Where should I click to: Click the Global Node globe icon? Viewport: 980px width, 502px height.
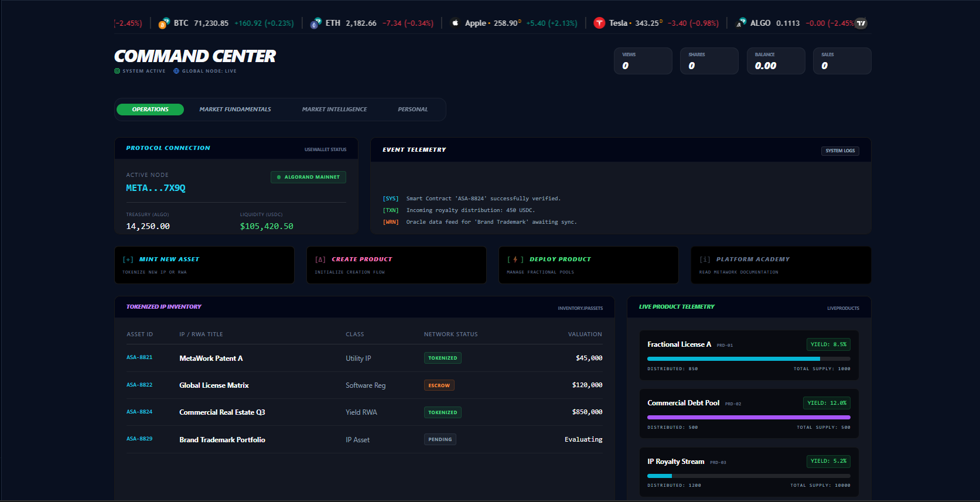176,71
